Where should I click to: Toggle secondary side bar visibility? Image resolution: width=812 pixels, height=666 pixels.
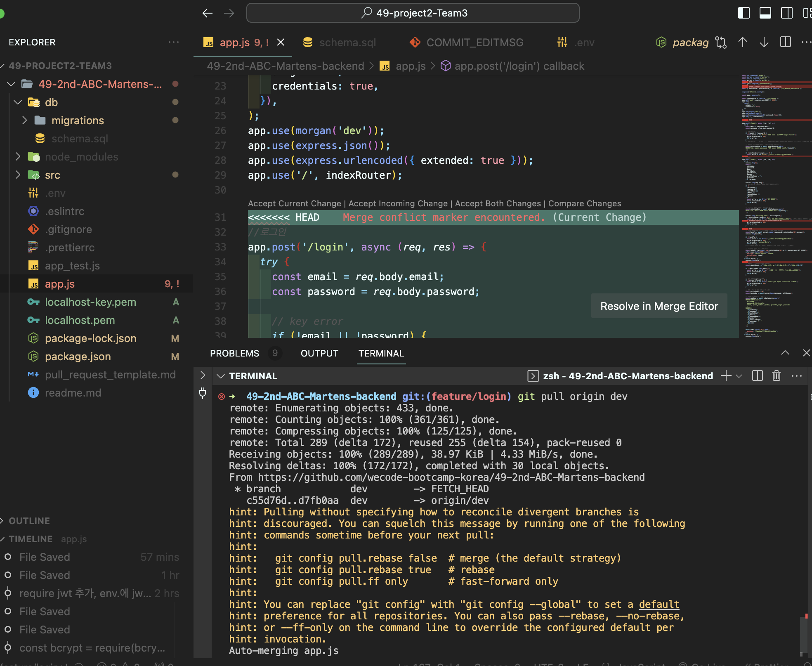tap(787, 13)
